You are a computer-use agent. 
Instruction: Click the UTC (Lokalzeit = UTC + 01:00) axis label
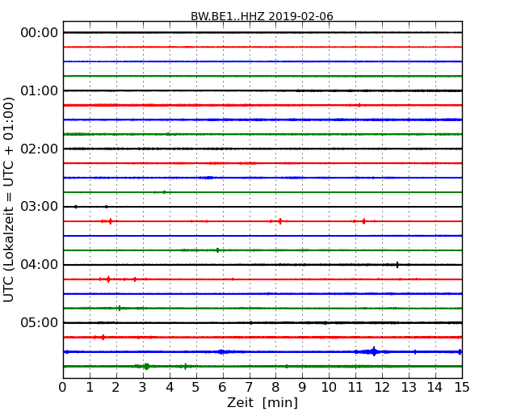[8, 199]
